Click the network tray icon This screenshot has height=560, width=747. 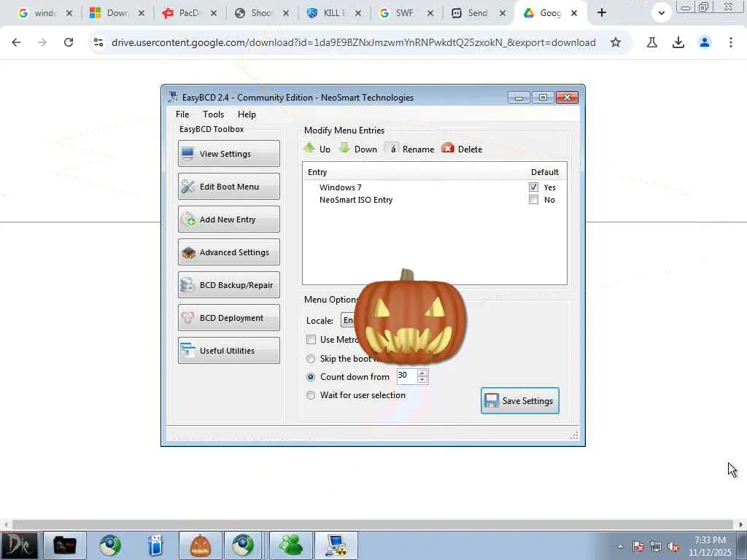[x=656, y=547]
